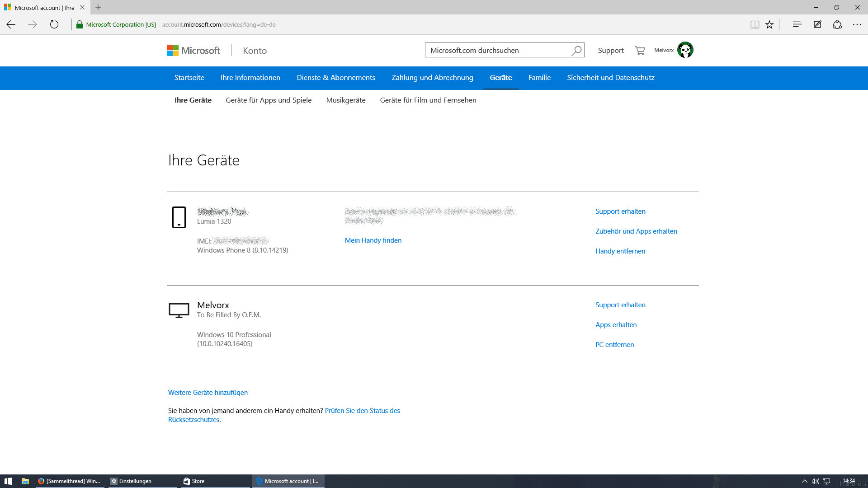This screenshot has height=488, width=868.
Task: Switch to Einstellungen taskbar window
Action: click(143, 481)
